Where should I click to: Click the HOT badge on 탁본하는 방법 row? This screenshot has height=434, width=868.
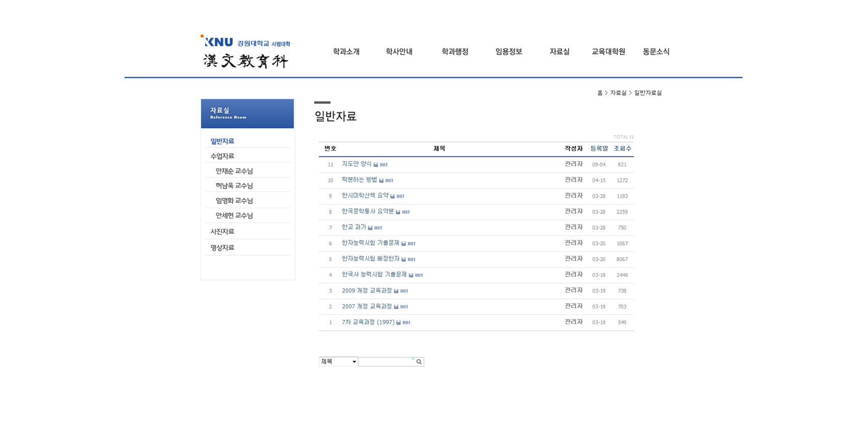pos(389,181)
